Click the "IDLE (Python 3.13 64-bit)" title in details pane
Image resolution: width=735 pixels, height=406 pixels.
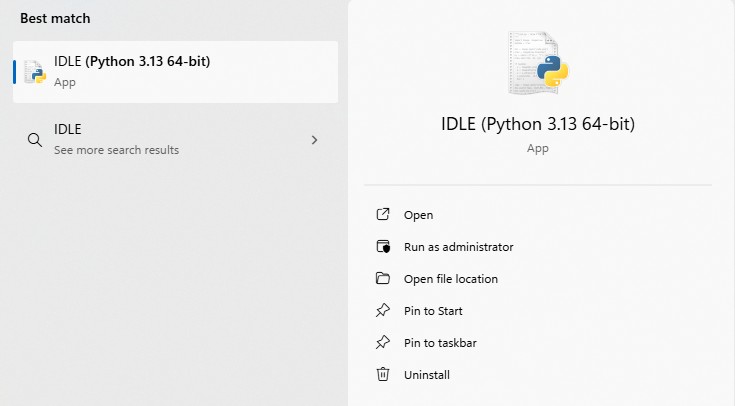point(538,124)
